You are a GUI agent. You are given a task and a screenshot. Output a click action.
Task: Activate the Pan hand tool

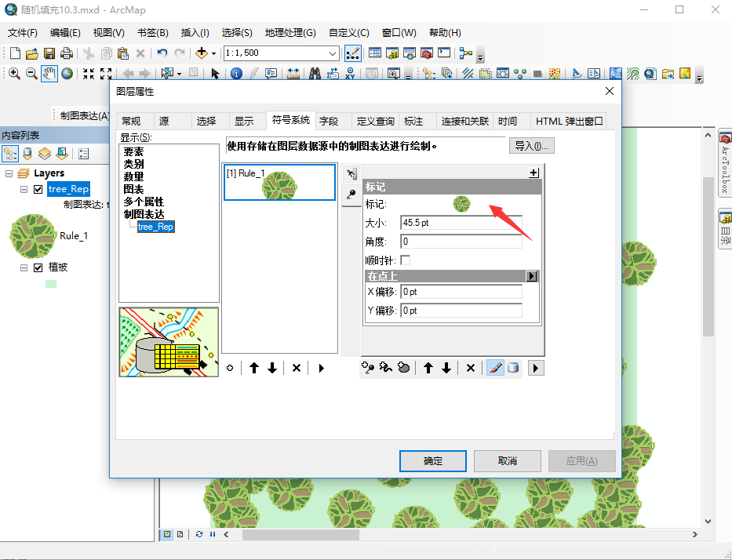click(49, 74)
